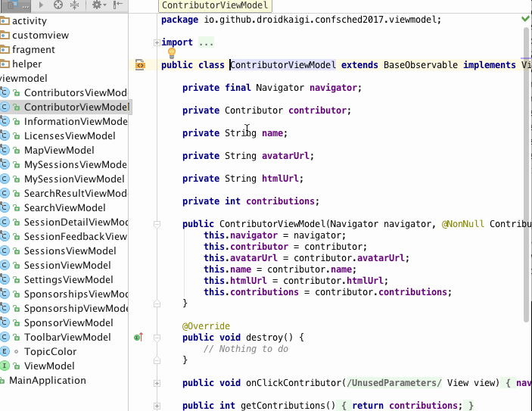Expand the folded import block

click(157, 42)
